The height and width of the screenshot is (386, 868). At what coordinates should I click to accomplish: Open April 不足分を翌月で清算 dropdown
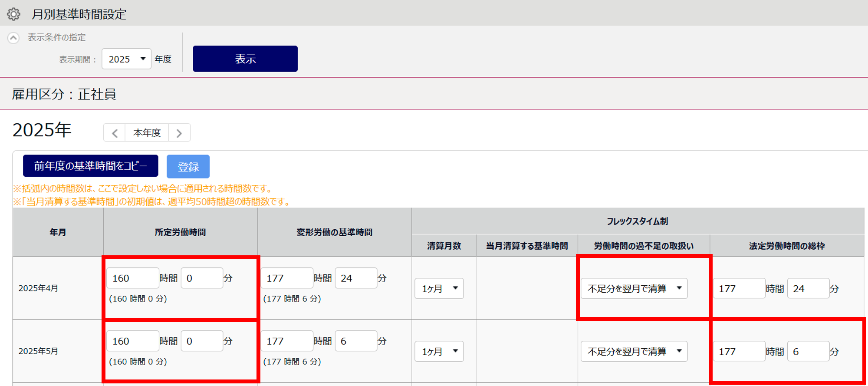tap(634, 289)
